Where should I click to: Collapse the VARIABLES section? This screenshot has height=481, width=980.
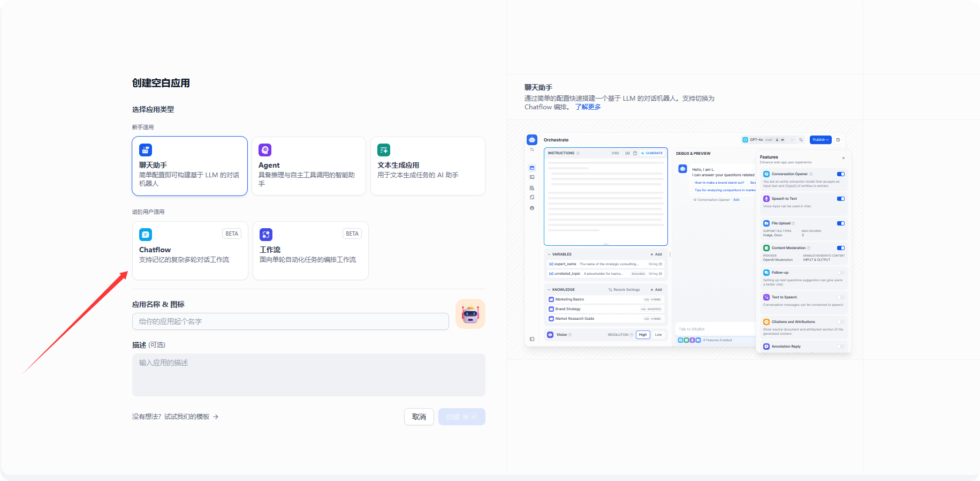[x=549, y=254]
